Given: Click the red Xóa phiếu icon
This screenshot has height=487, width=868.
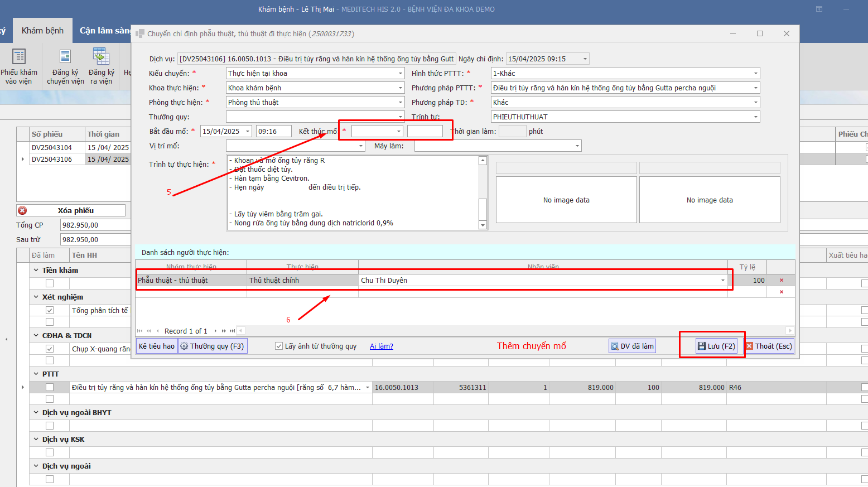Looking at the screenshot, I should 22,210.
